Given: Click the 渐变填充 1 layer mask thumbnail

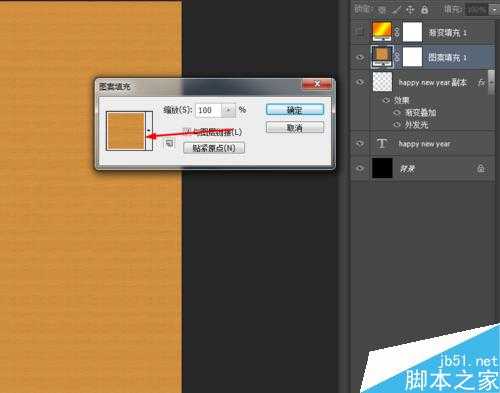Looking at the screenshot, I should click(412, 32).
